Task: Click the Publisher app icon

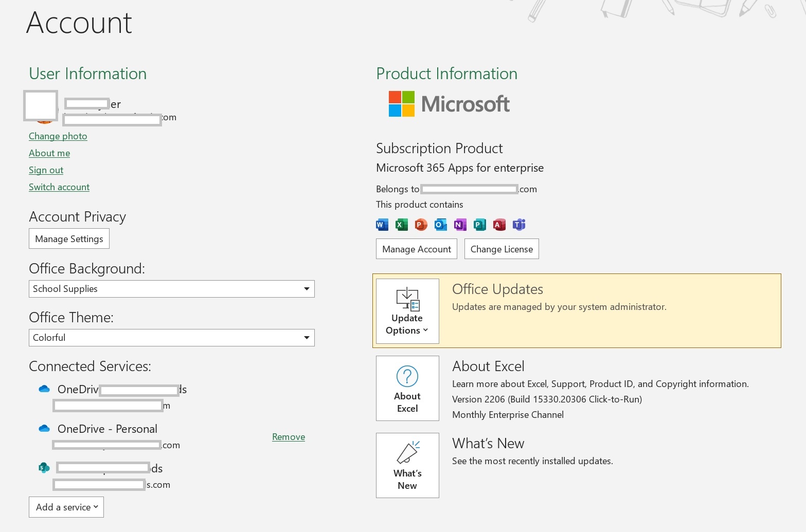Action: click(479, 225)
